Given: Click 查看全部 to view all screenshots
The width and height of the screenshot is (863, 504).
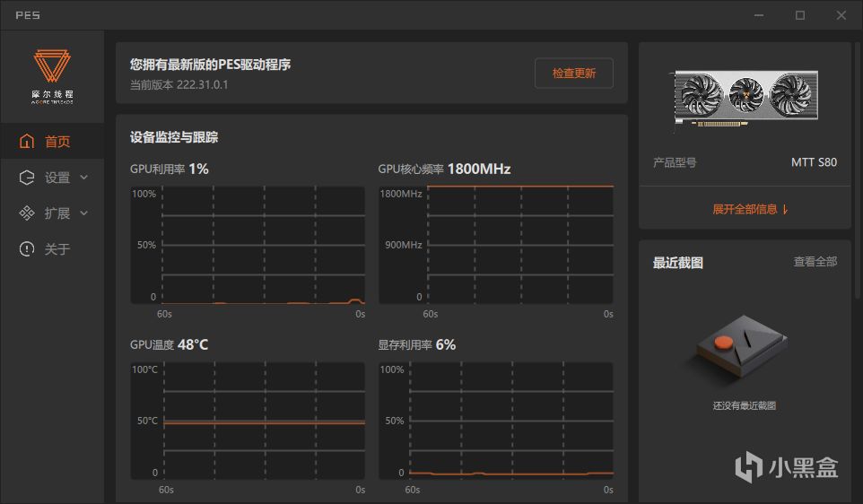Looking at the screenshot, I should click(815, 262).
